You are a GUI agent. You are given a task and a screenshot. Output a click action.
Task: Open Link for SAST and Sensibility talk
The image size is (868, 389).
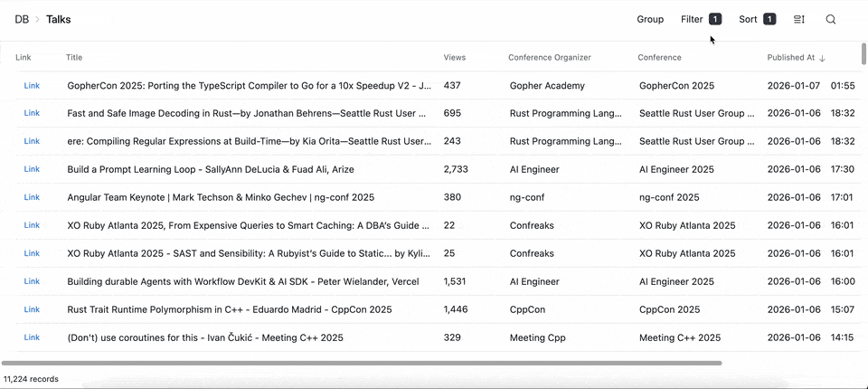click(32, 252)
